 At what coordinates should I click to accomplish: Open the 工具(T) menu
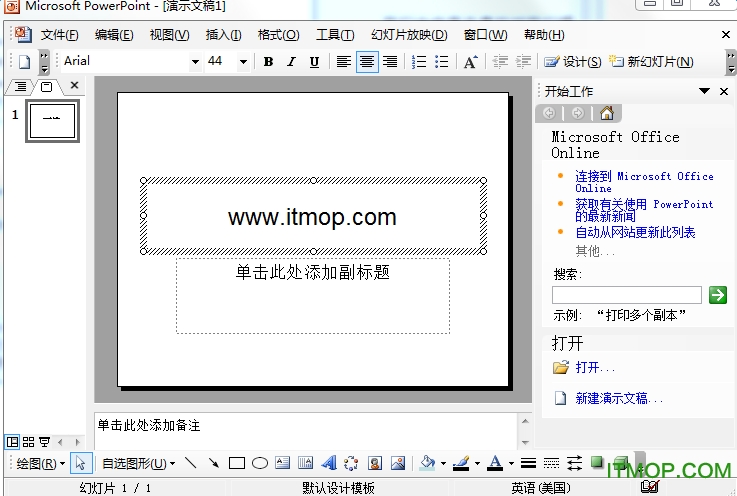[335, 35]
